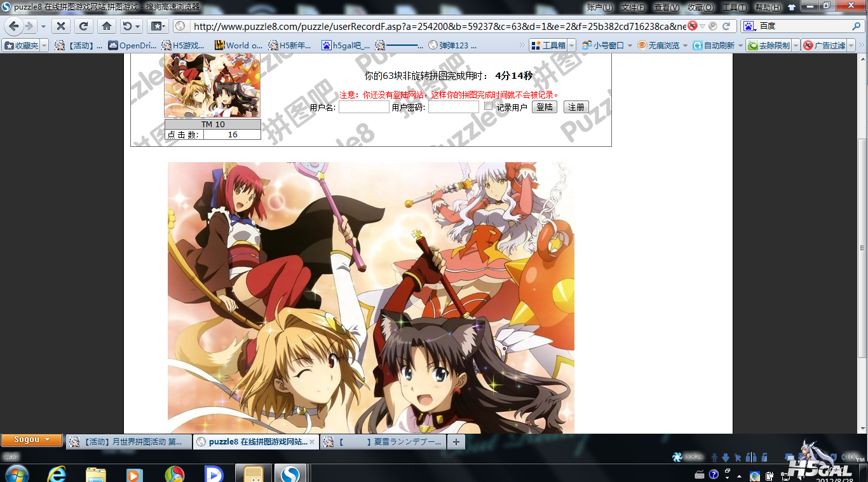868x482 pixels.
Task: Open the 帮助(H) menu
Action: tap(768, 7)
